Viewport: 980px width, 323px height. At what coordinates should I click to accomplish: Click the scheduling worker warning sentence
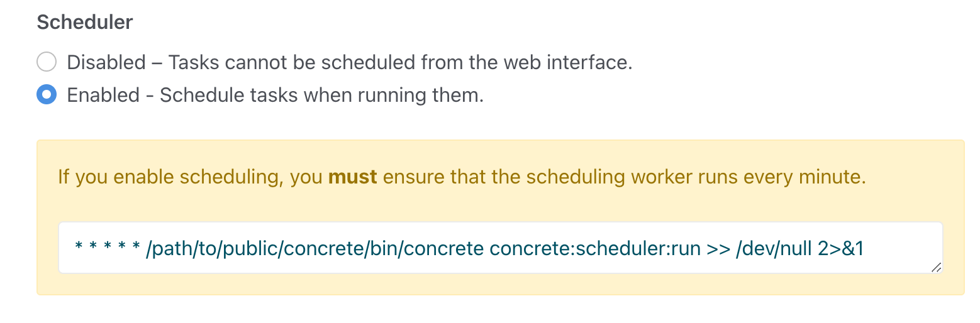[462, 177]
